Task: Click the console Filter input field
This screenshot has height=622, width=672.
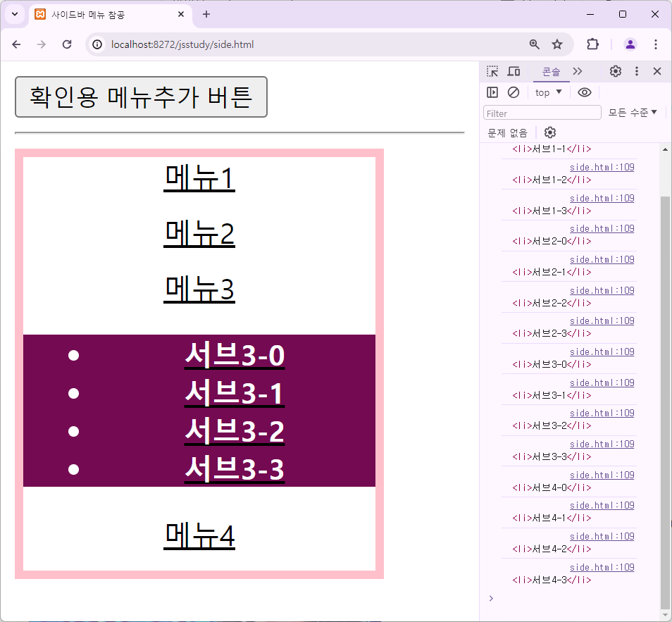Action: [542, 113]
